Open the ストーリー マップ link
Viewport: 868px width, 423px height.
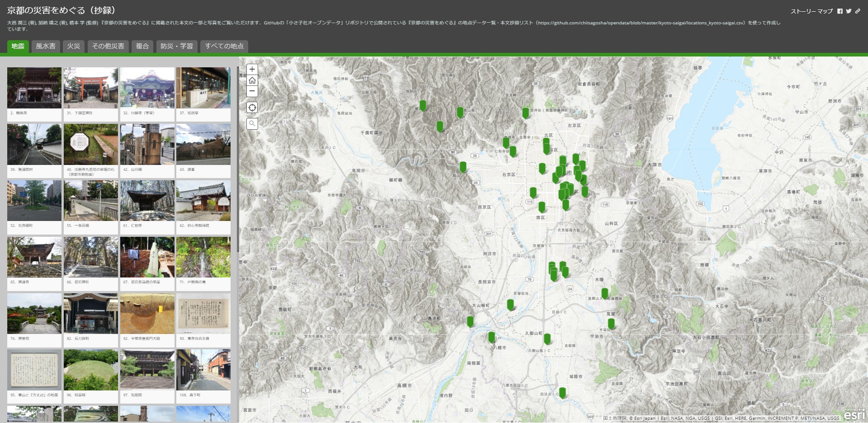tap(811, 11)
